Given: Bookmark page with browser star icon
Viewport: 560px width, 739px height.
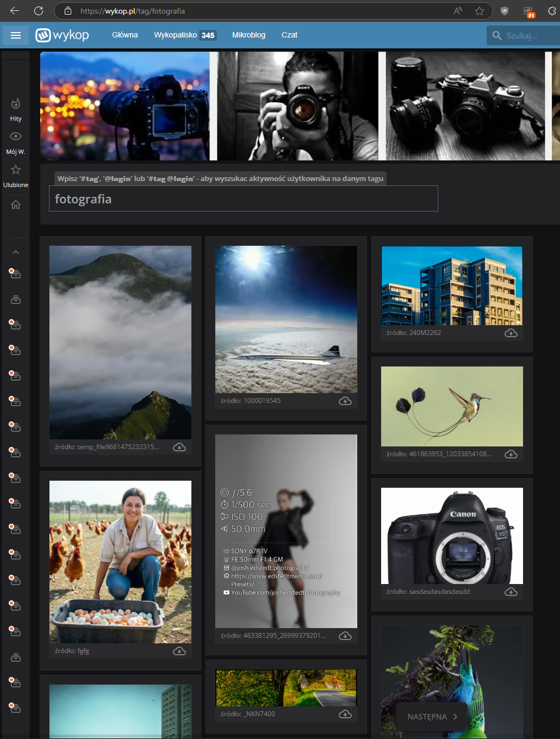Looking at the screenshot, I should tap(479, 11).
